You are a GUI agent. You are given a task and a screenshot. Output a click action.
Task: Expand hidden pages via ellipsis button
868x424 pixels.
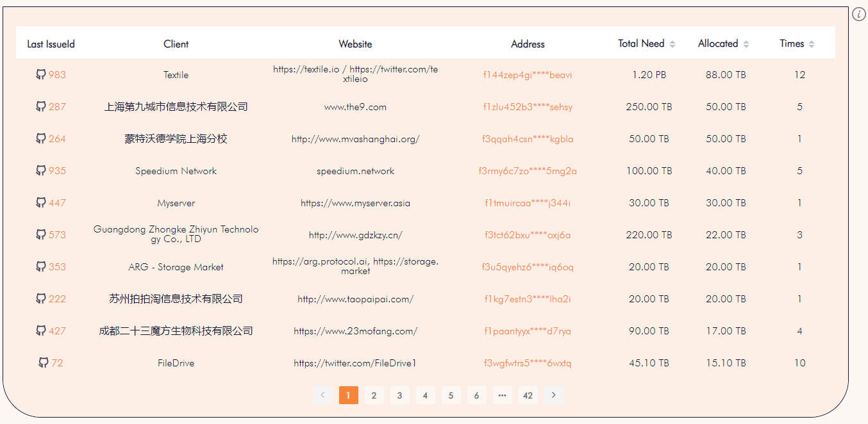503,395
